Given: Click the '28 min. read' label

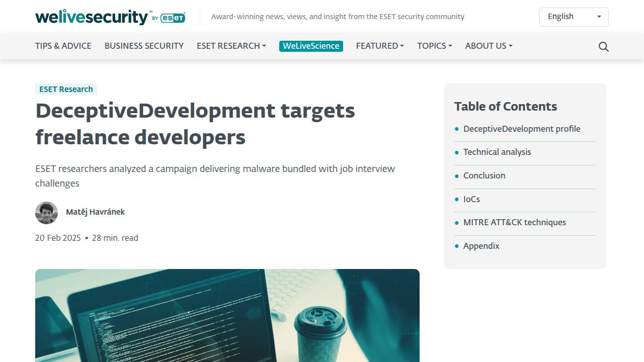Looking at the screenshot, I should [115, 238].
